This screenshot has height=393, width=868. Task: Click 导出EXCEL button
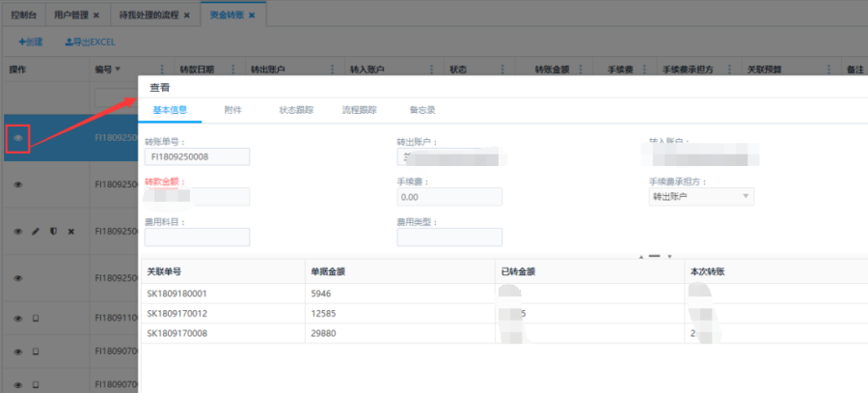click(x=90, y=42)
